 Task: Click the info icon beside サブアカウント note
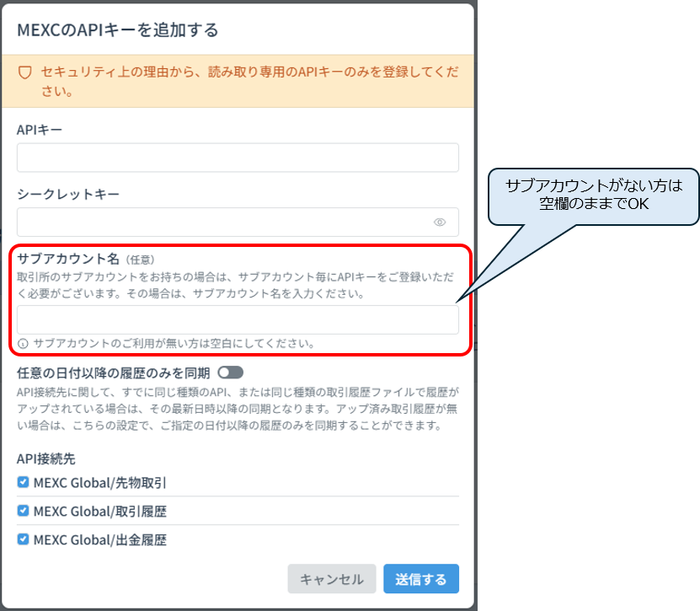[23, 344]
